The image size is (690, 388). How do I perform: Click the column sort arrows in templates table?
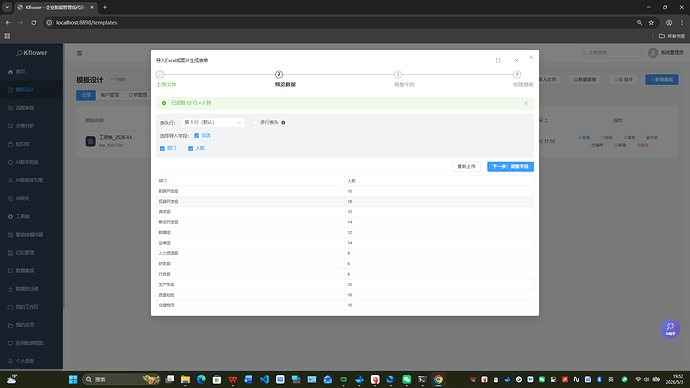tap(546, 121)
